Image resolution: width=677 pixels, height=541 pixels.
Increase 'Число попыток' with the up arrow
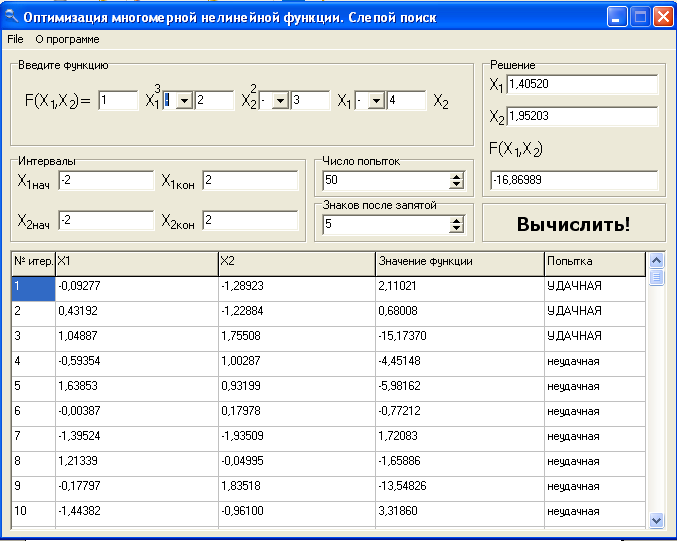click(x=457, y=177)
